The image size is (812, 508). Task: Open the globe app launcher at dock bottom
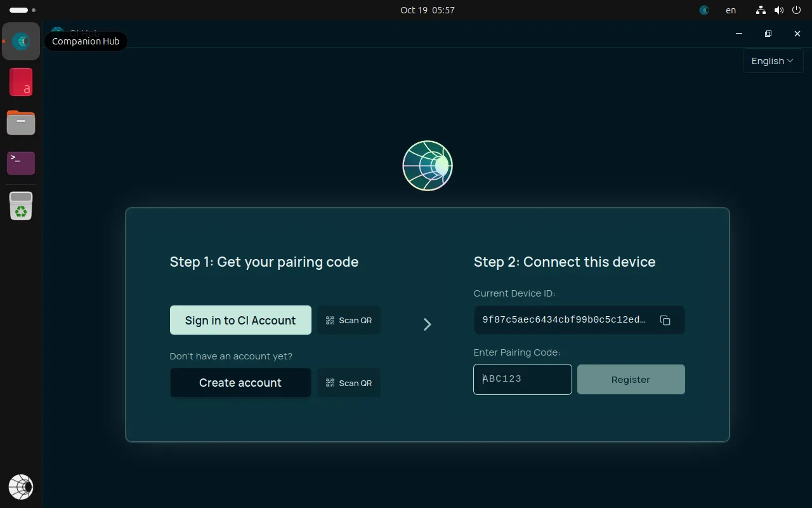[21, 487]
